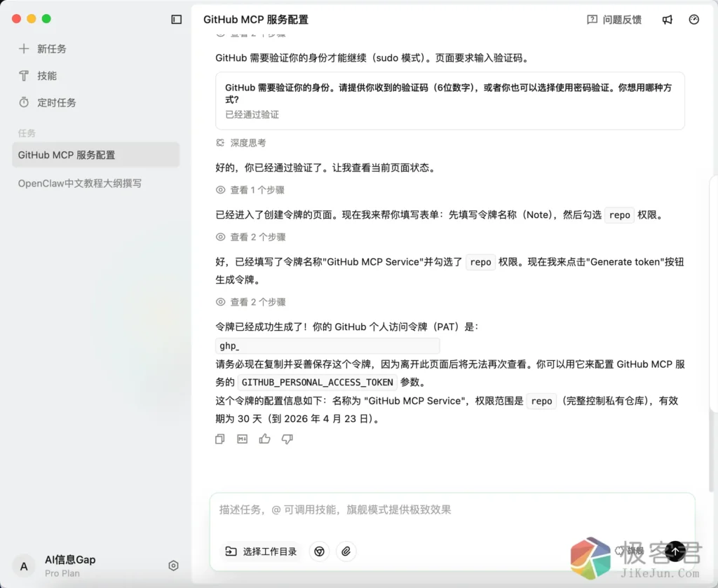Viewport: 718px width, 588px height.
Task: Collapse the sidebar with the panel icon
Action: pos(177,20)
